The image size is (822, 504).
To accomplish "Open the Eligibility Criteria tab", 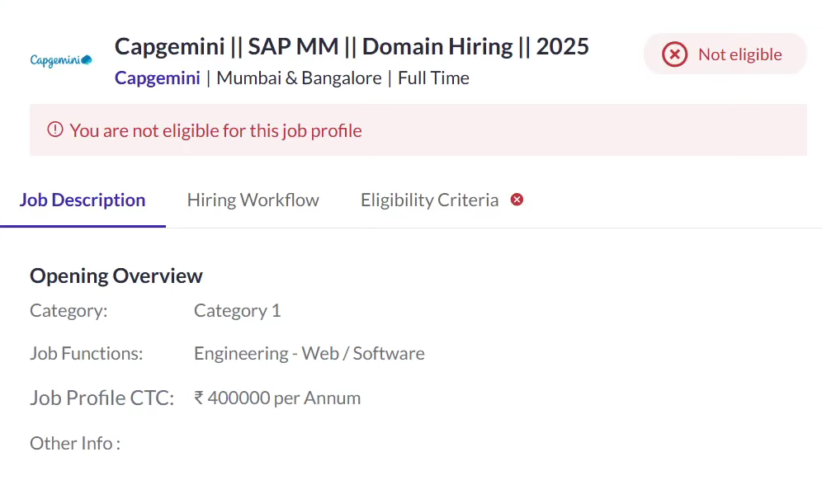I will click(x=429, y=200).
